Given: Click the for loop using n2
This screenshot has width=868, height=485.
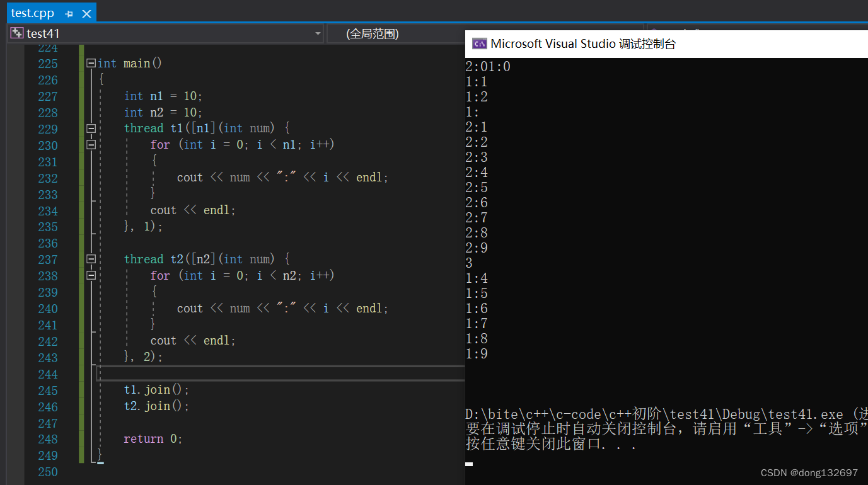Looking at the screenshot, I should point(242,275).
